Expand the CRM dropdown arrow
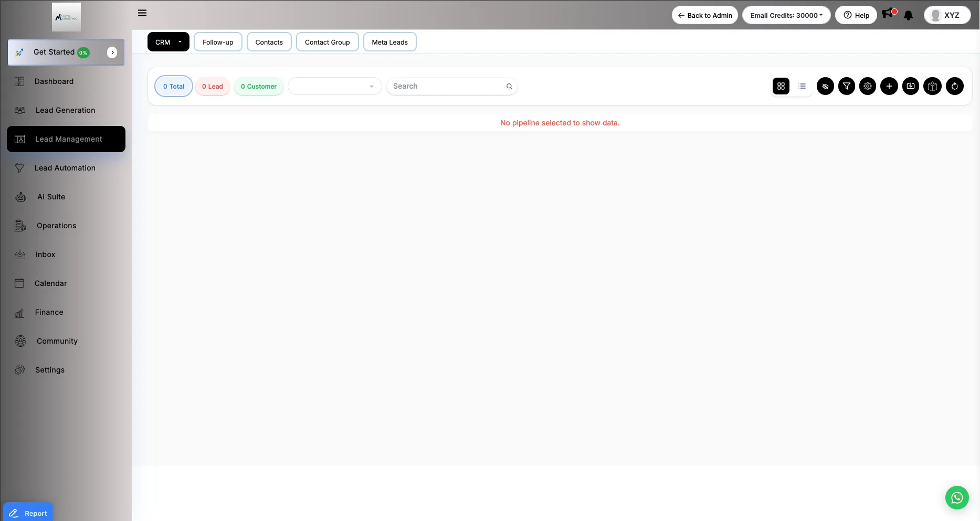Screen dimensions: 980x521 click(180, 42)
